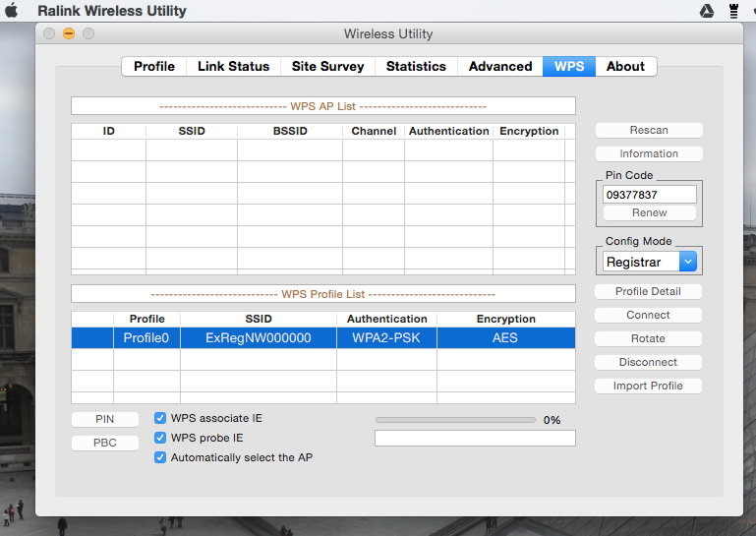Click the Profile column header in Profile List
756x536 pixels.
click(x=147, y=319)
